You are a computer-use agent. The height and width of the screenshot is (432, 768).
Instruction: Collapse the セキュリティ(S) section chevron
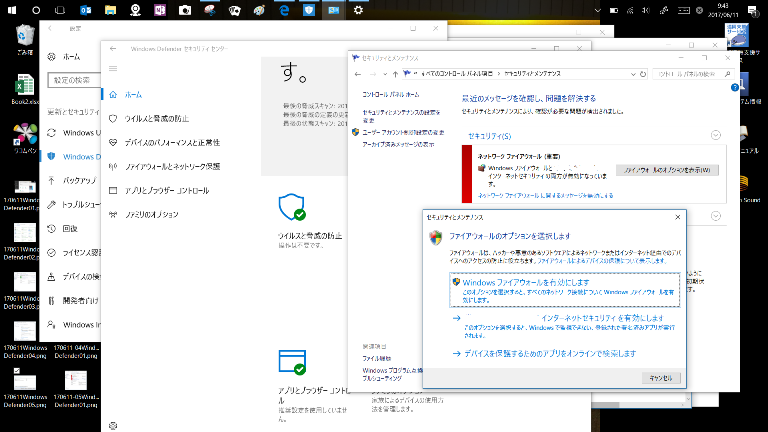click(716, 135)
